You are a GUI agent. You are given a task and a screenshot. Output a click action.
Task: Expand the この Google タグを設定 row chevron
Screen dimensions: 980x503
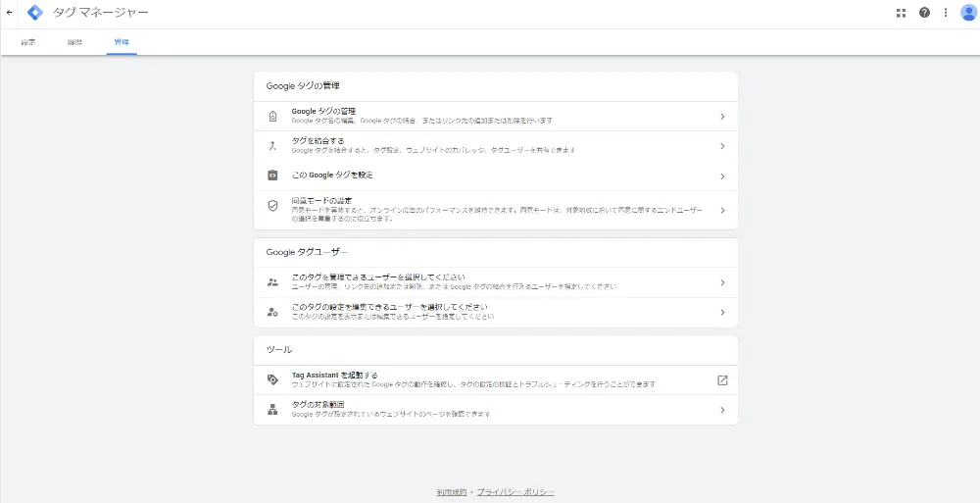tap(722, 176)
